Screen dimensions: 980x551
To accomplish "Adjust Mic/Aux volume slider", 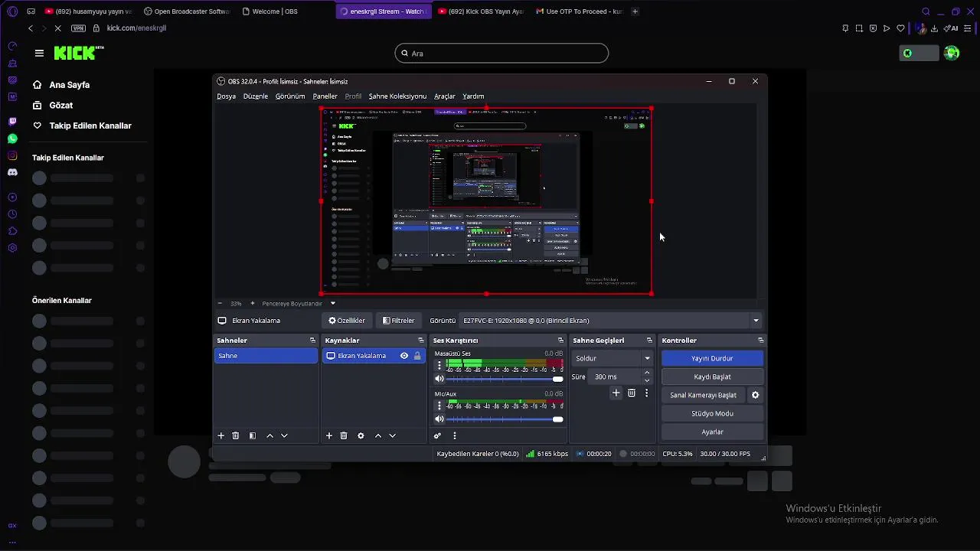I will (505, 419).
